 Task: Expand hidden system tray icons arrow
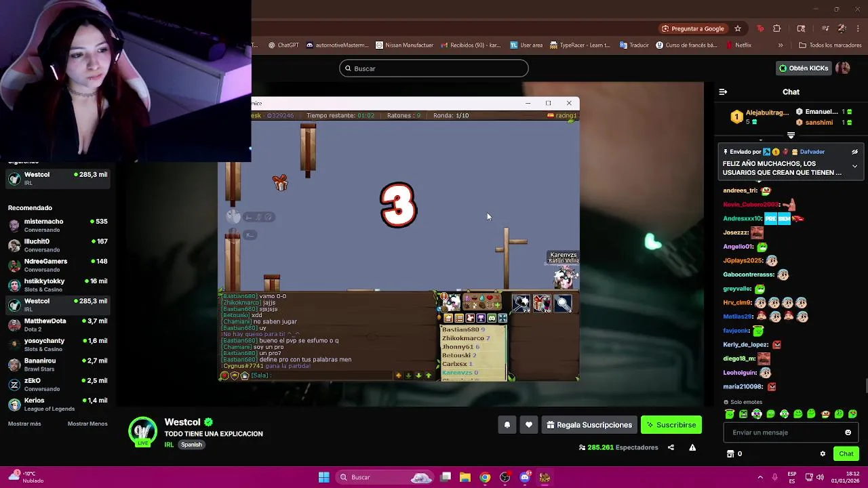point(760,477)
